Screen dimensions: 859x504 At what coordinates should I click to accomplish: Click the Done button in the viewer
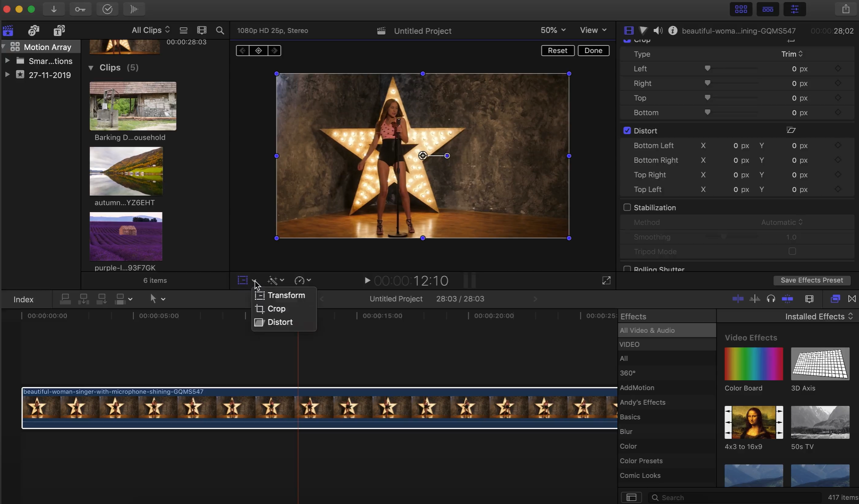[x=593, y=50]
